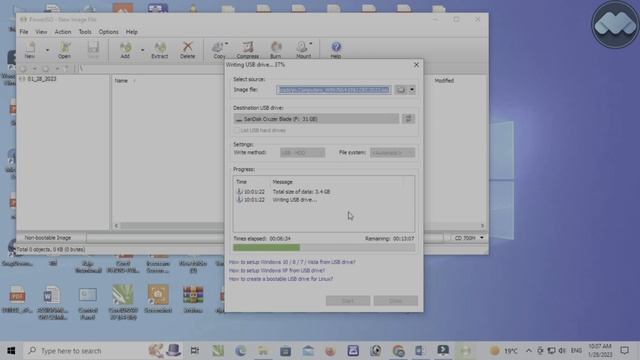Open the File system dropdown

click(392, 153)
